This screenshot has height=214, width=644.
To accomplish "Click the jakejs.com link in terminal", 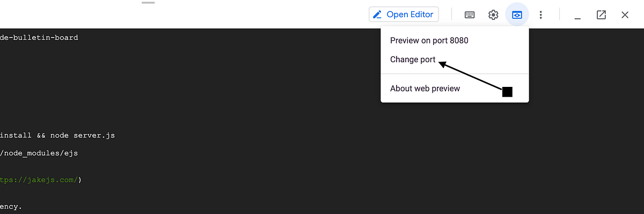I will click(x=39, y=180).
